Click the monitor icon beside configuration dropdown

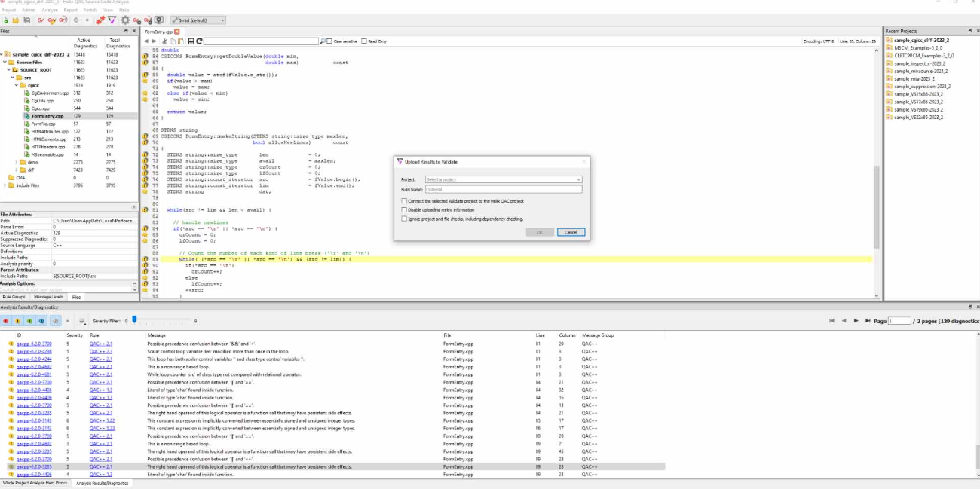pyautogui.click(x=159, y=20)
